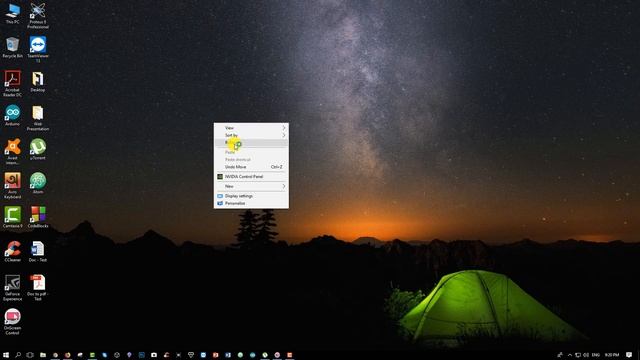Expand the View submenu in context menu
Viewport: 640px width, 360px height.
(x=251, y=128)
